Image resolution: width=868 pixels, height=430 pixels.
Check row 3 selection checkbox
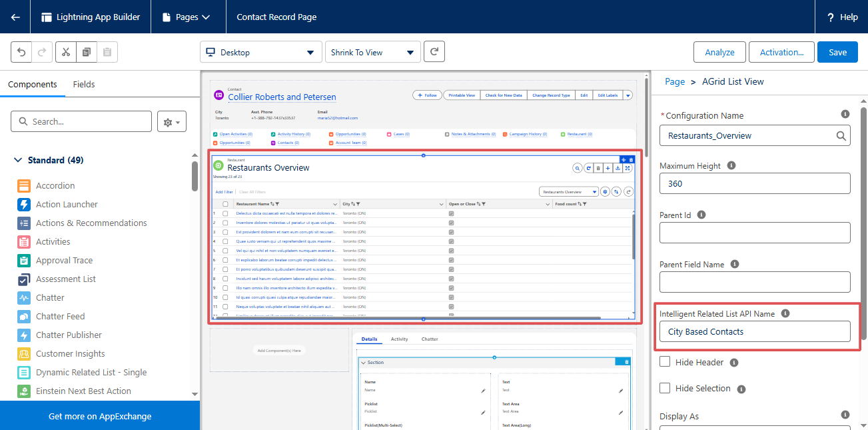(225, 232)
